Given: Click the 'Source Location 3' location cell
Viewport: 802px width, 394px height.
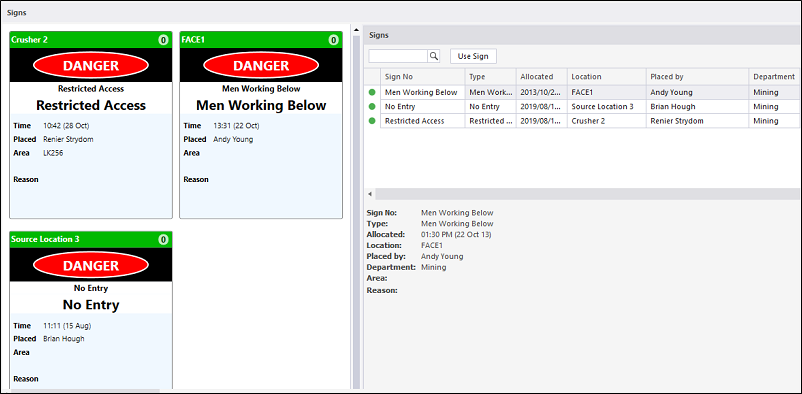Looking at the screenshot, I should pyautogui.click(x=607, y=107).
